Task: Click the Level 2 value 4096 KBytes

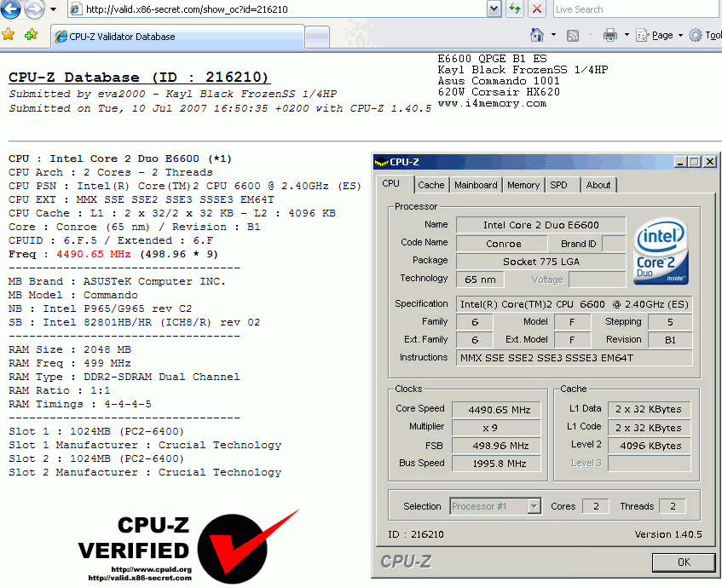Action: (650, 446)
